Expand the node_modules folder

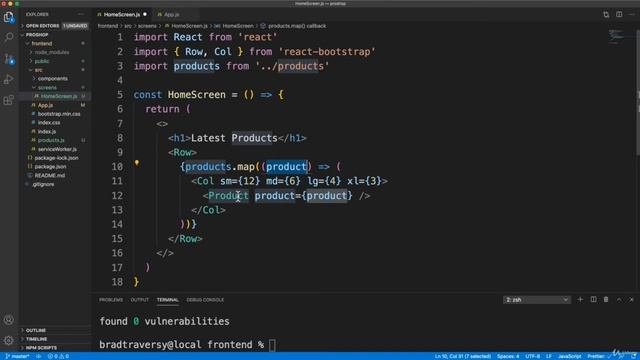click(x=55, y=52)
